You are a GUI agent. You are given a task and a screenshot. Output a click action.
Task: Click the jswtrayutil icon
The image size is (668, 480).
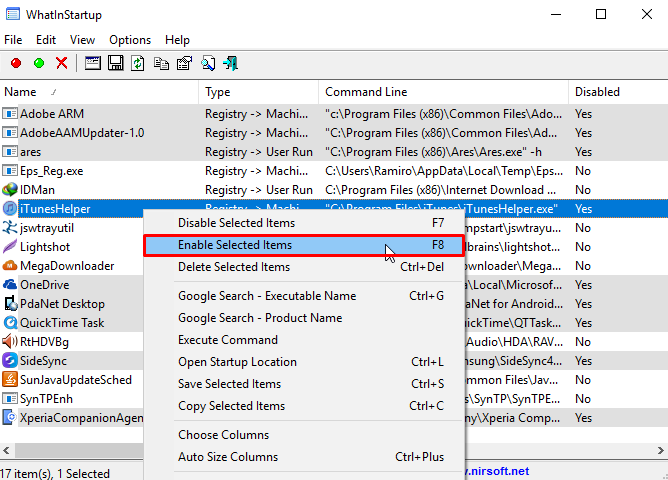(x=10, y=227)
